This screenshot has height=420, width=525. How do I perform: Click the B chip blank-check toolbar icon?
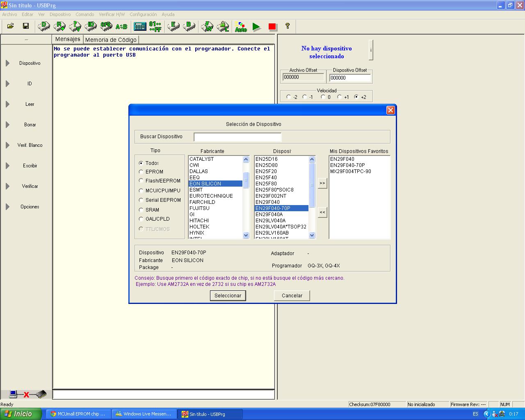click(x=189, y=26)
